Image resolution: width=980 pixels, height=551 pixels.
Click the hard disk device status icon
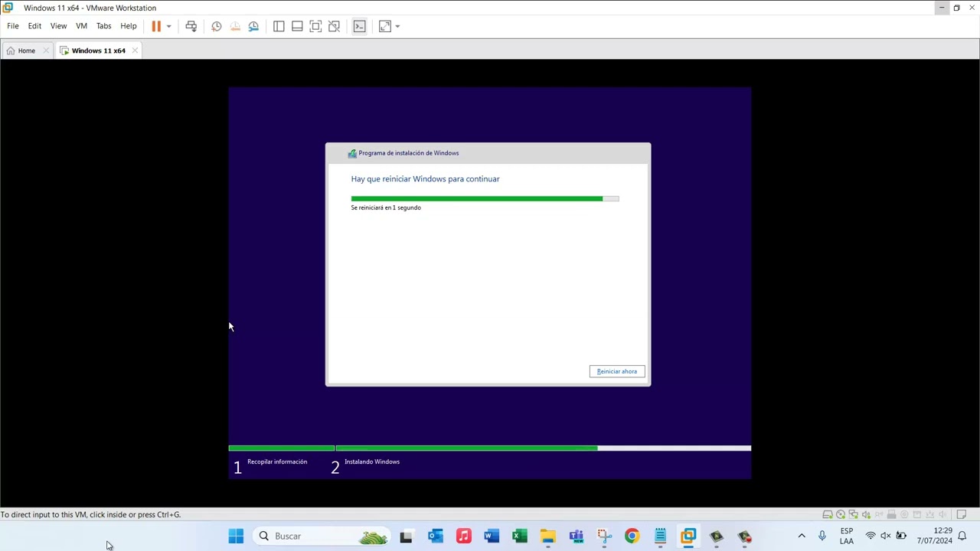(x=828, y=514)
